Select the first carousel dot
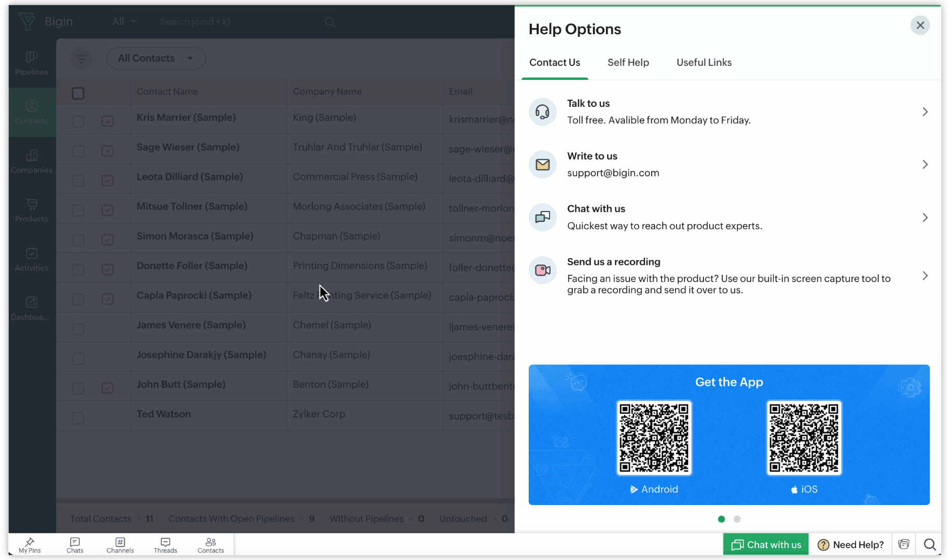This screenshot has width=949, height=560. pyautogui.click(x=721, y=519)
